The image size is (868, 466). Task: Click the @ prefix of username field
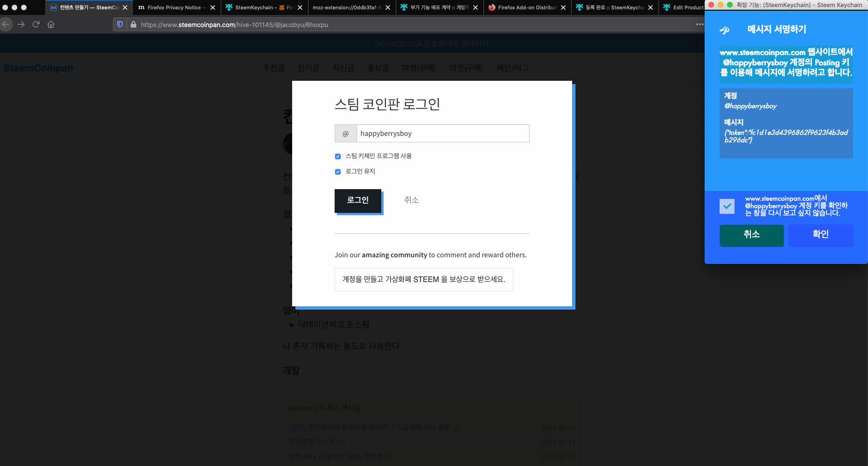click(x=346, y=134)
